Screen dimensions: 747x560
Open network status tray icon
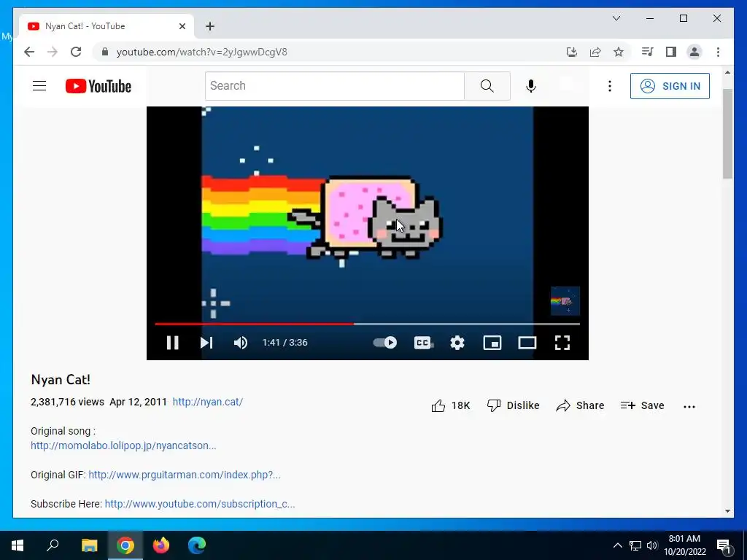click(635, 545)
